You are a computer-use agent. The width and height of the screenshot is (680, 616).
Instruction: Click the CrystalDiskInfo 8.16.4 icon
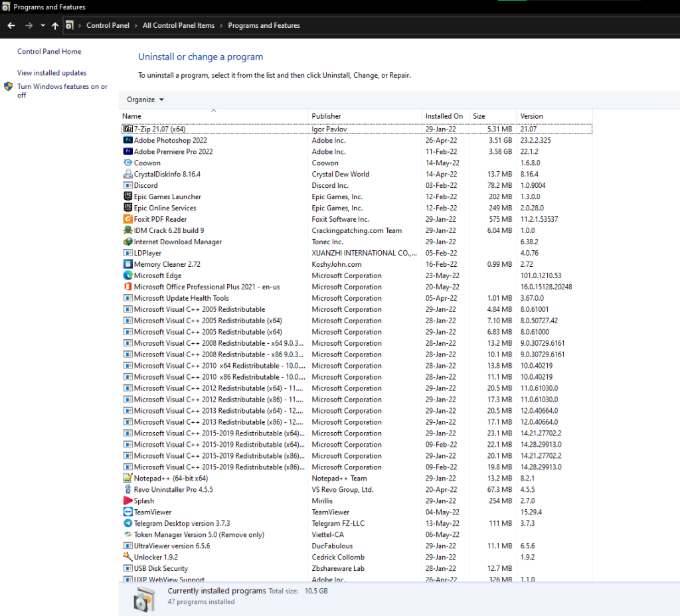click(x=127, y=174)
